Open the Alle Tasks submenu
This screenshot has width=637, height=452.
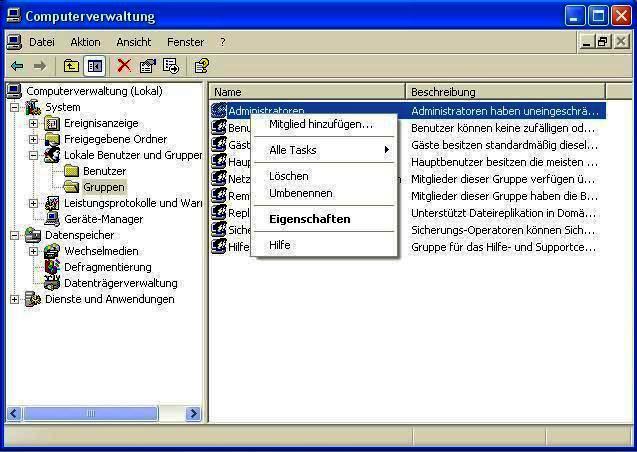coord(324,150)
